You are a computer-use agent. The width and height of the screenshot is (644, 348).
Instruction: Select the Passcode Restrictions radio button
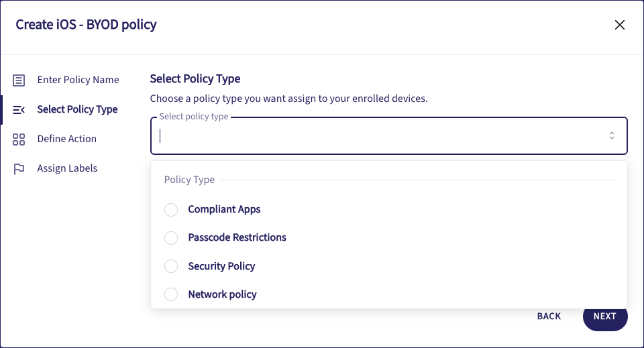171,238
